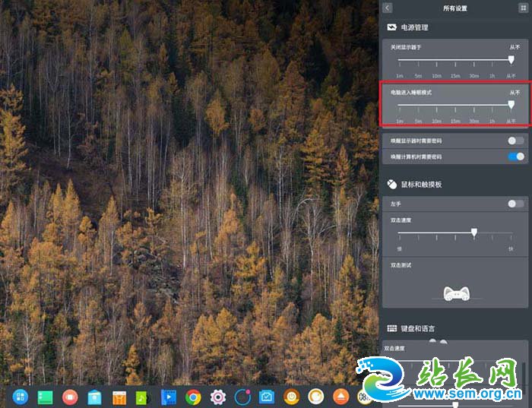
Task: Click the 电脑进入睡眠模式 slider handle
Action: click(x=511, y=105)
